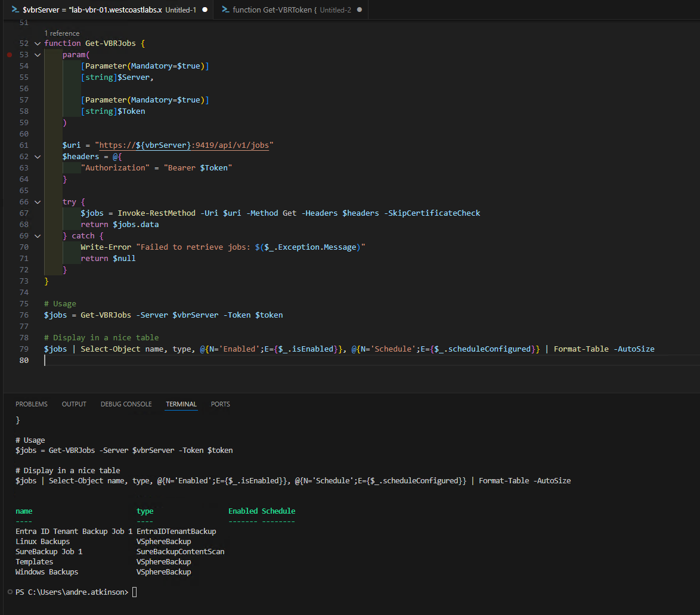This screenshot has width=700, height=615.
Task: Fold the try block at line 66
Action: (x=38, y=202)
